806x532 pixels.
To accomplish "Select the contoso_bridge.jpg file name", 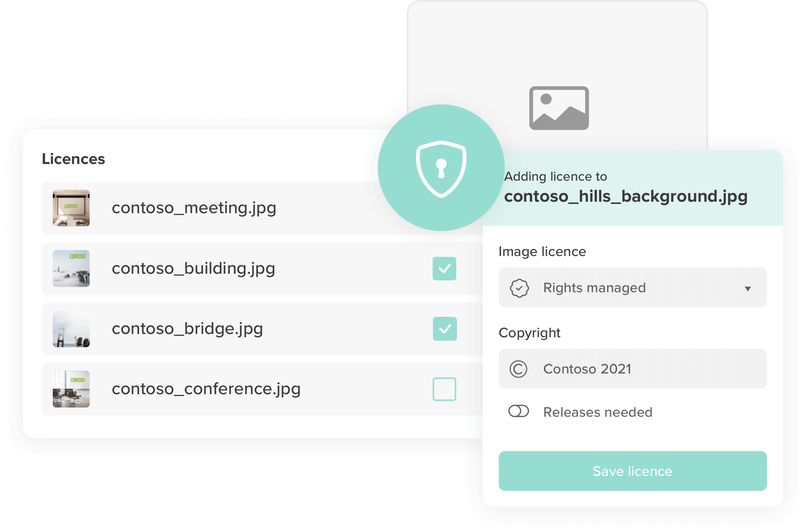I will (187, 329).
